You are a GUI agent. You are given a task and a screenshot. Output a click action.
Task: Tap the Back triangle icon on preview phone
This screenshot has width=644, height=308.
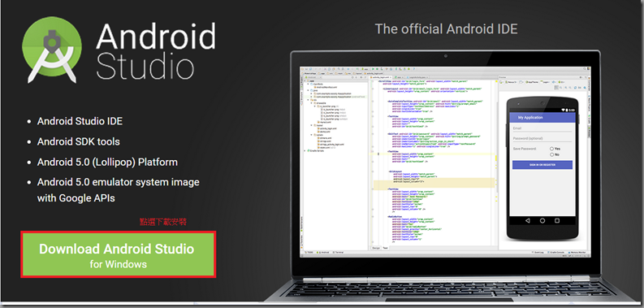pos(528,221)
